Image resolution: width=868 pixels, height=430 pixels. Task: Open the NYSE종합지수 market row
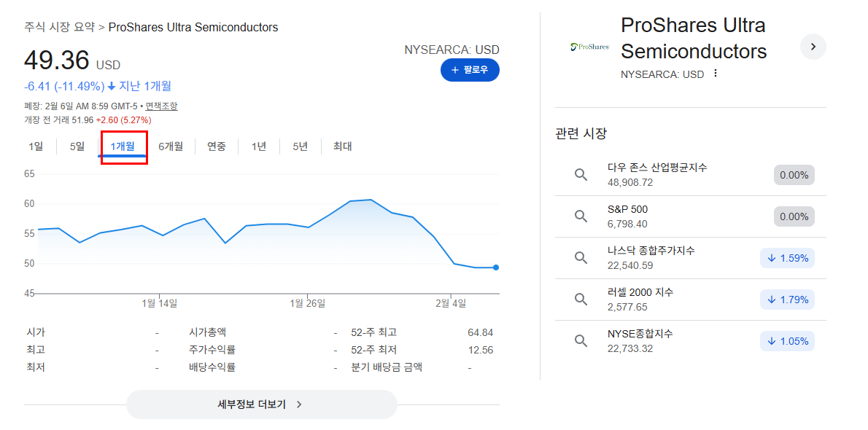click(x=690, y=341)
